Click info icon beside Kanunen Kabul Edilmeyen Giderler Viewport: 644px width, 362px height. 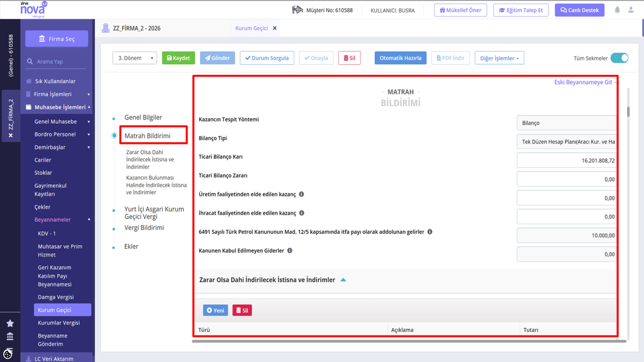(290, 250)
